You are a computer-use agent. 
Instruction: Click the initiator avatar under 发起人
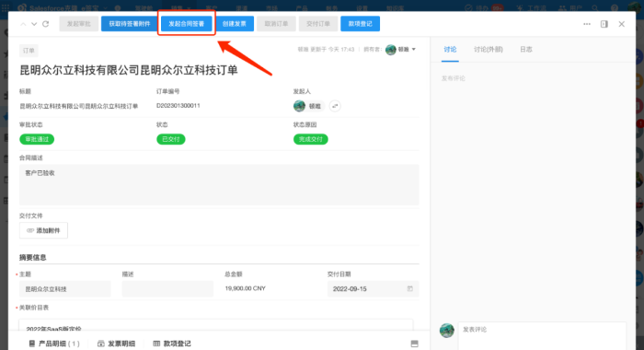[299, 106]
